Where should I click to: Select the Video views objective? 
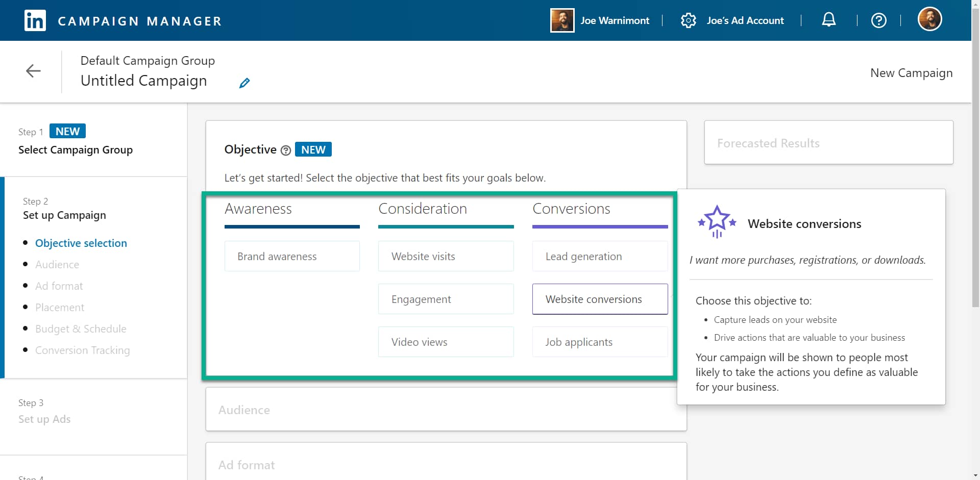446,342
